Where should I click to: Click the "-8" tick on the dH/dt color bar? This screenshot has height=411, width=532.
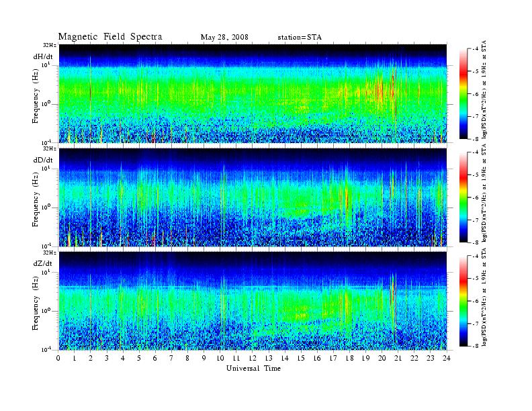pyautogui.click(x=476, y=139)
